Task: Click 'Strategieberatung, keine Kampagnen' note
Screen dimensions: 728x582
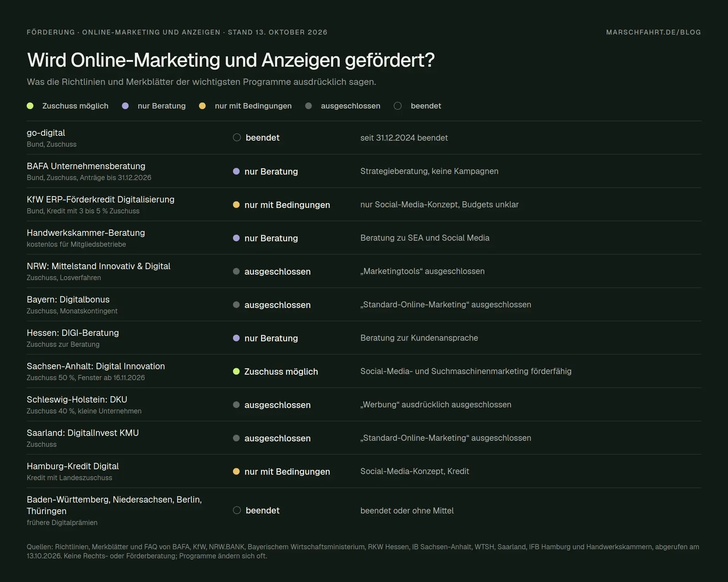Action: click(x=430, y=171)
